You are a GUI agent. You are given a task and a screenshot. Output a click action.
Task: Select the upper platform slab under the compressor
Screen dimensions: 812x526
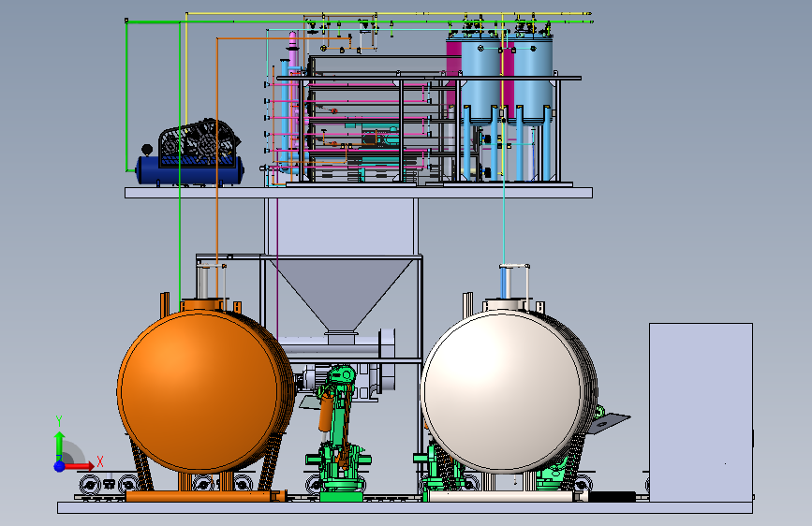point(359,193)
